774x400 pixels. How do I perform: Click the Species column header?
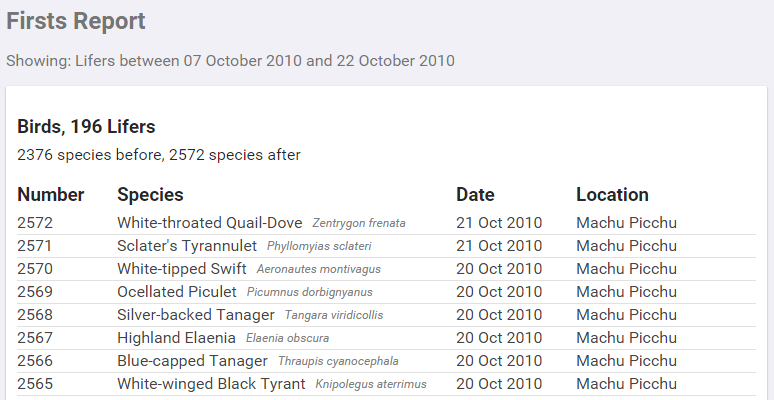click(150, 194)
